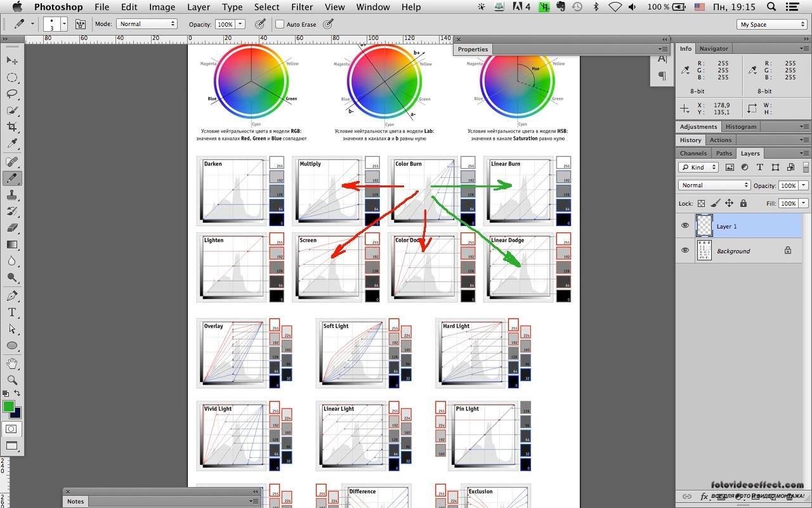Select the Eyedropper tool

pyautogui.click(x=12, y=144)
